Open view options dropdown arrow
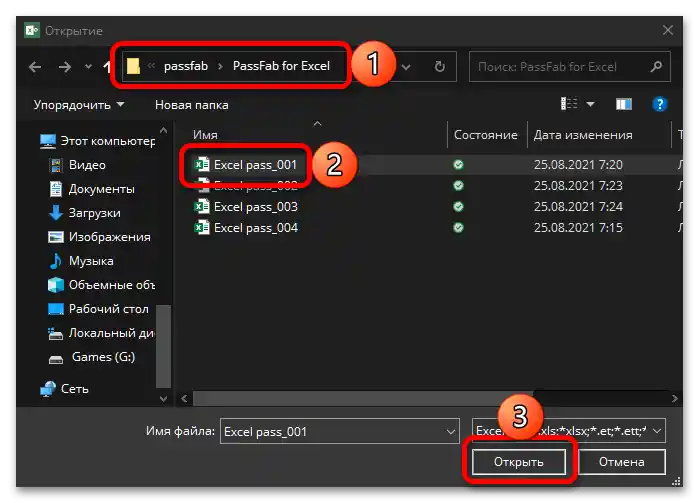Screen dimensions: 699x503 (x=590, y=104)
